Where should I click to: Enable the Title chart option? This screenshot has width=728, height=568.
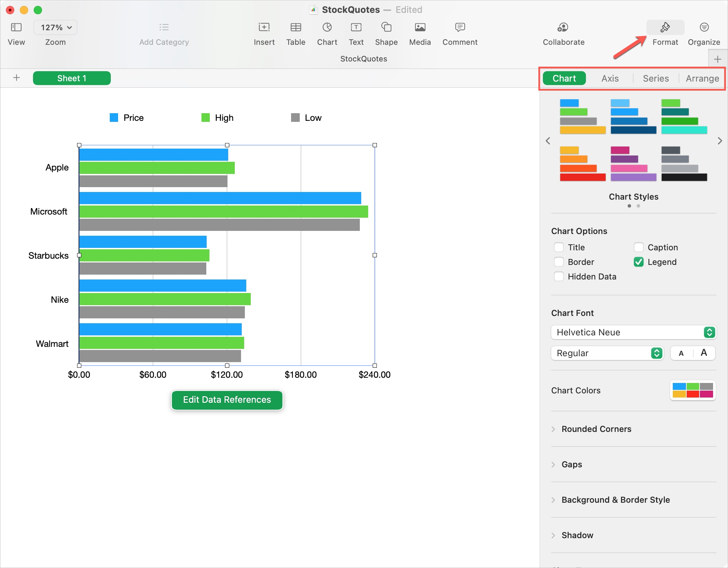tap(558, 247)
